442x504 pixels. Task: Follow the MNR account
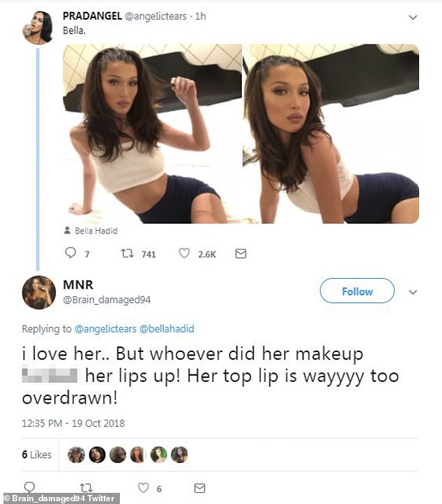[x=357, y=291]
